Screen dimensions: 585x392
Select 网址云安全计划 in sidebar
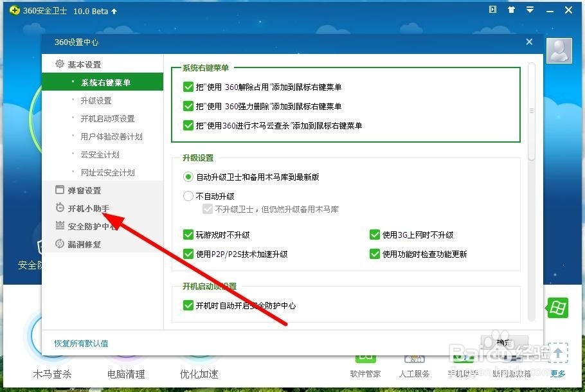click(x=108, y=173)
